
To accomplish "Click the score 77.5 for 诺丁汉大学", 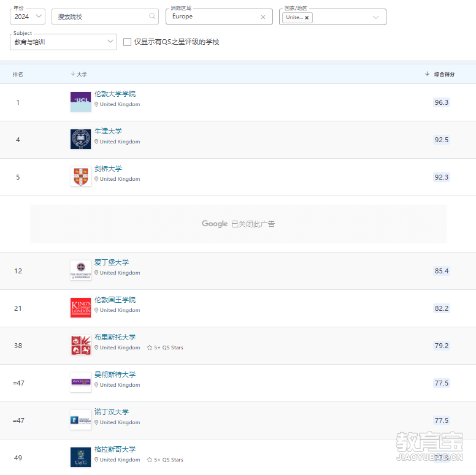I will coord(442,420).
